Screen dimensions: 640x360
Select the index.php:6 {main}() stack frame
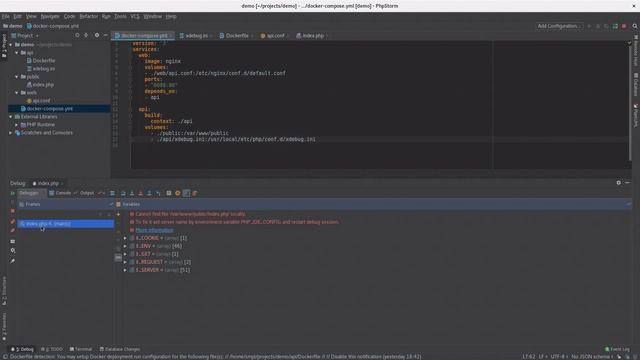pos(66,224)
